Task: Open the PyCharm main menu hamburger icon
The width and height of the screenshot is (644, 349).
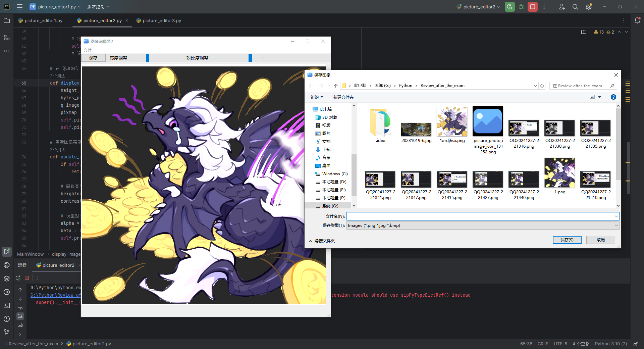Action: 20,7
